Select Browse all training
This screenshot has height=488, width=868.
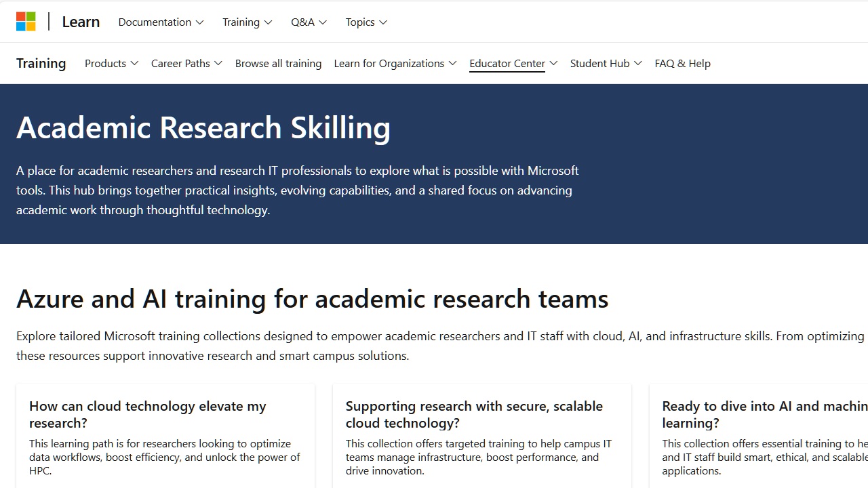(x=278, y=63)
